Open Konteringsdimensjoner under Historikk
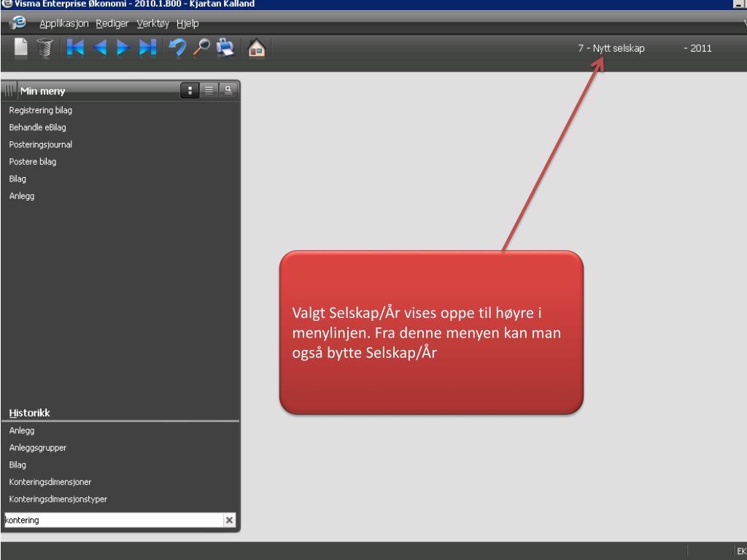The width and height of the screenshot is (747, 560). pyautogui.click(x=50, y=482)
